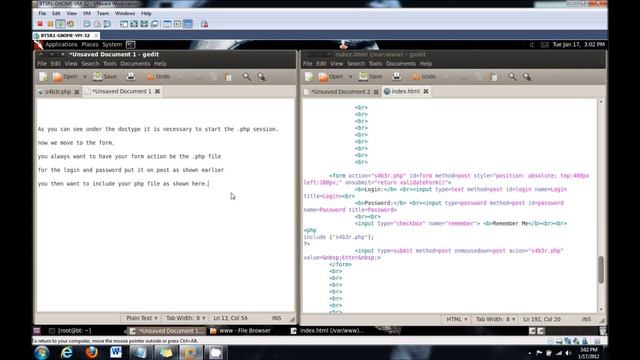Click Undo in left gedit toolbar
Screen dimensions: 640x360
click(158, 76)
